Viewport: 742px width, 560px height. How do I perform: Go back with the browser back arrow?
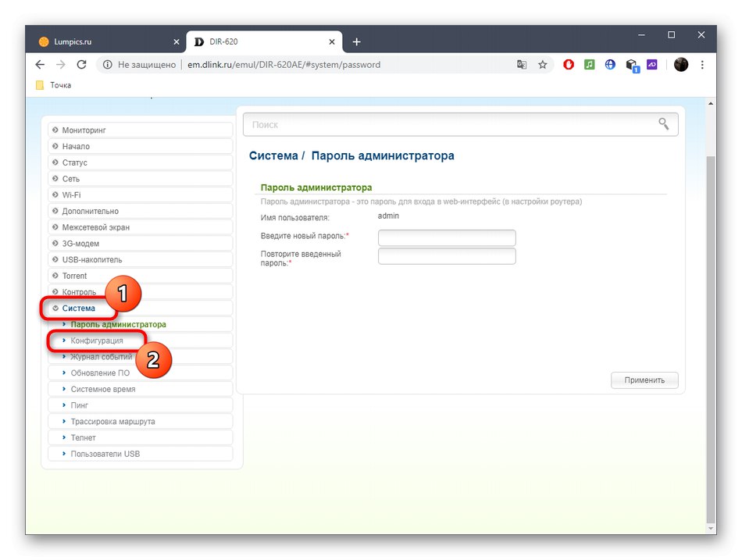tap(40, 64)
